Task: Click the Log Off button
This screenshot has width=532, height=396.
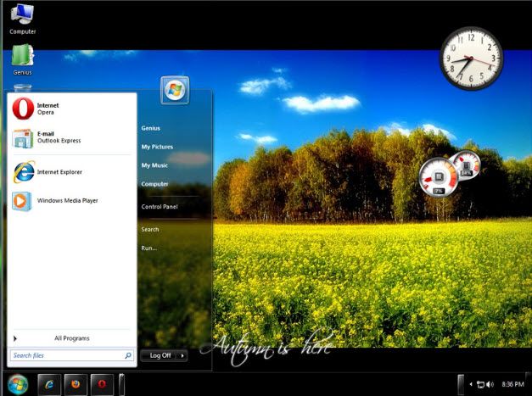Action: pos(160,355)
